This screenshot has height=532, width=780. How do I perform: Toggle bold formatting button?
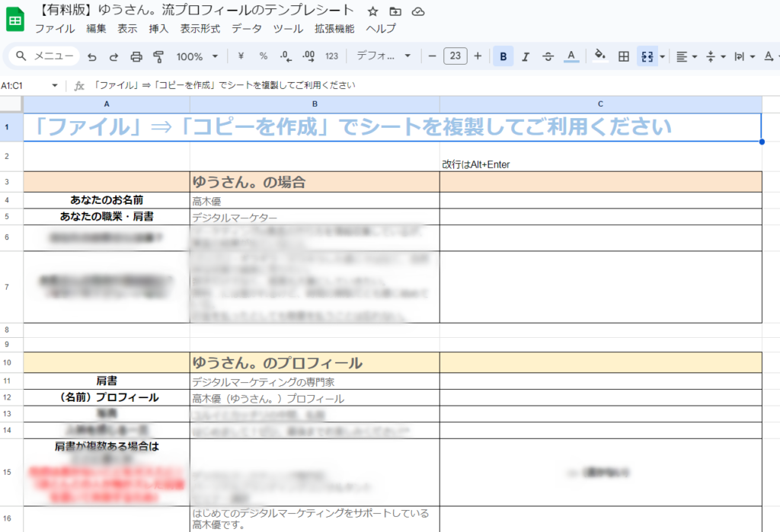[503, 56]
